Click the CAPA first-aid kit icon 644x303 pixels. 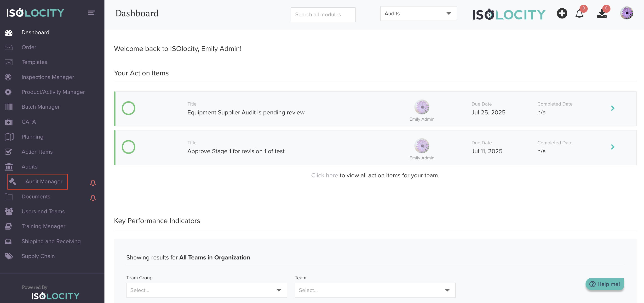click(x=8, y=122)
